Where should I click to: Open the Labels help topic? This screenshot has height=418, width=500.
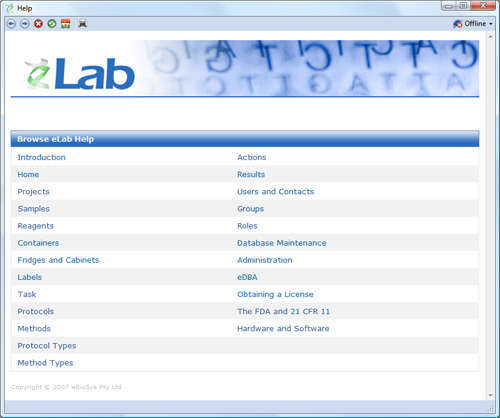pyautogui.click(x=30, y=277)
